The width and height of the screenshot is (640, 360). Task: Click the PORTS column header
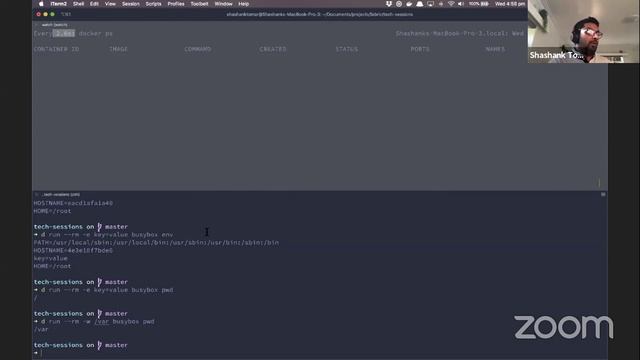pyautogui.click(x=420, y=49)
